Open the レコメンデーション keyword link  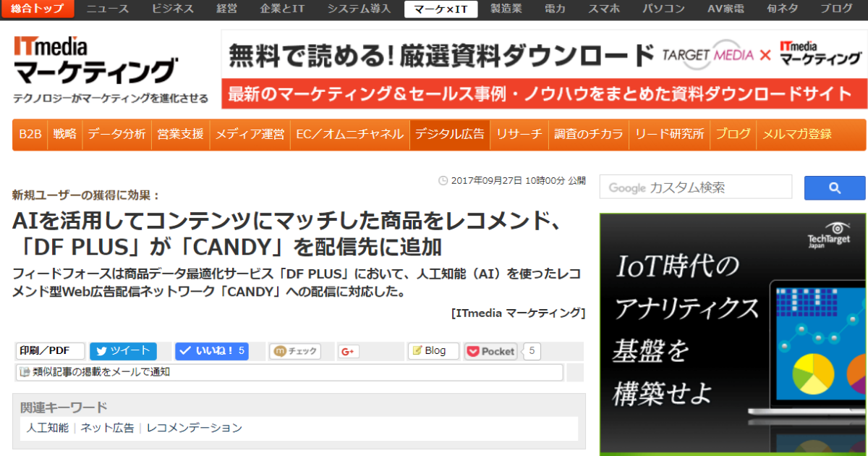[195, 428]
